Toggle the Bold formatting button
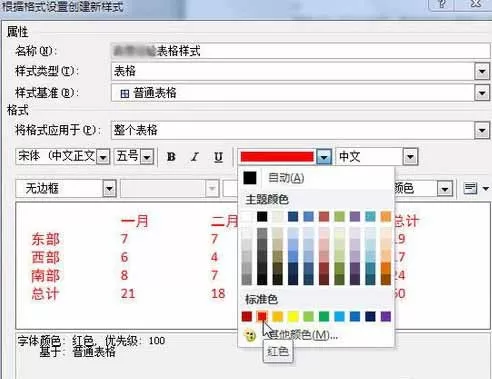This screenshot has height=379, width=492. point(171,157)
